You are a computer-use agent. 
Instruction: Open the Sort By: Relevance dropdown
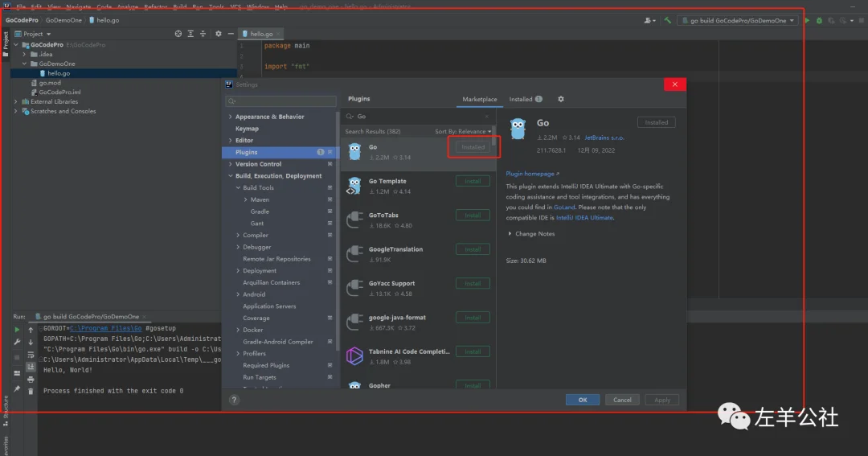tap(463, 131)
